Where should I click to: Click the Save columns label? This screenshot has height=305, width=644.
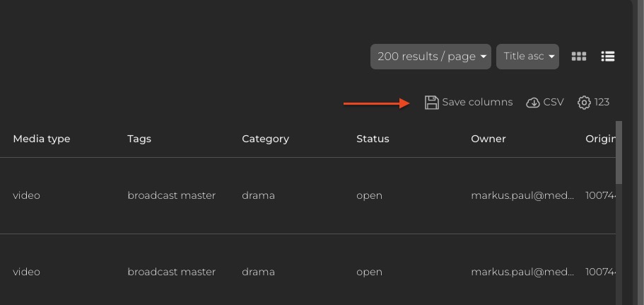coord(477,103)
